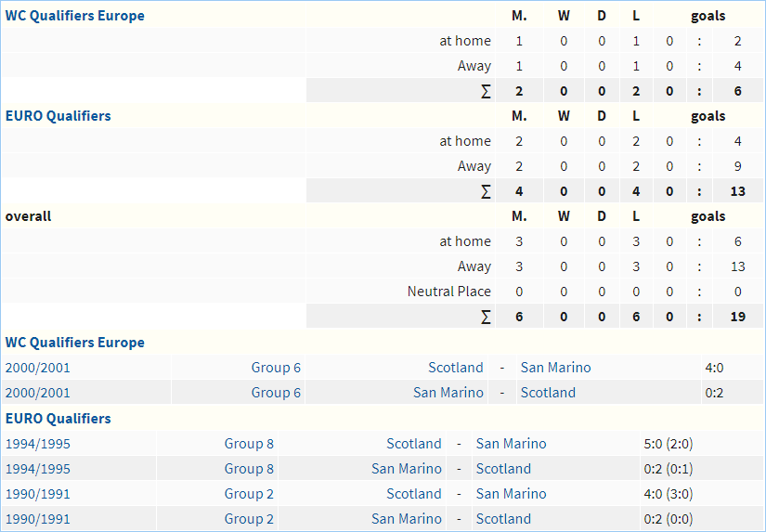Open the 1990/1991 season with 0:2 (0:0) result
This screenshot has width=766, height=532.
(x=37, y=519)
